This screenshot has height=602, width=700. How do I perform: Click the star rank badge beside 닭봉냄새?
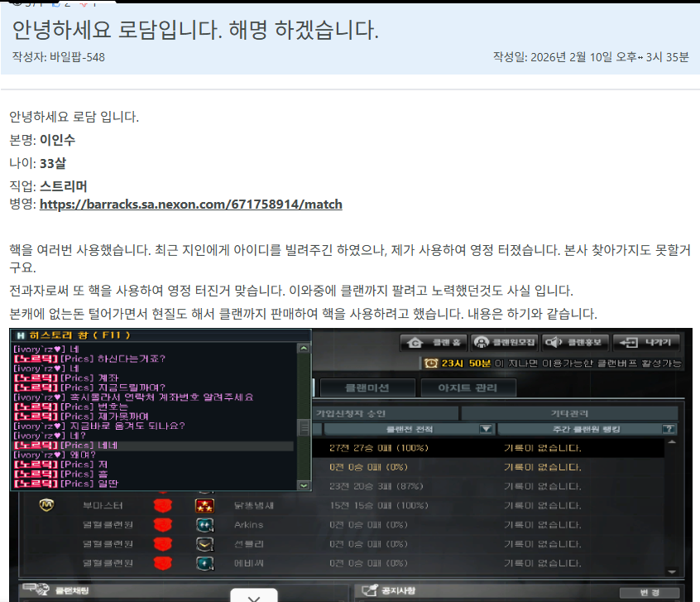(204, 504)
